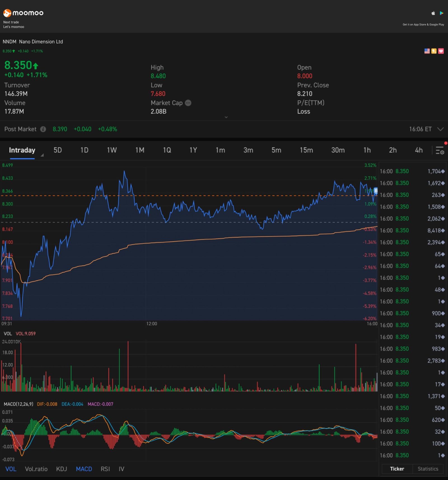Switch to the 1M chart tab
Viewport: 448px width, 480px height.
pos(140,150)
